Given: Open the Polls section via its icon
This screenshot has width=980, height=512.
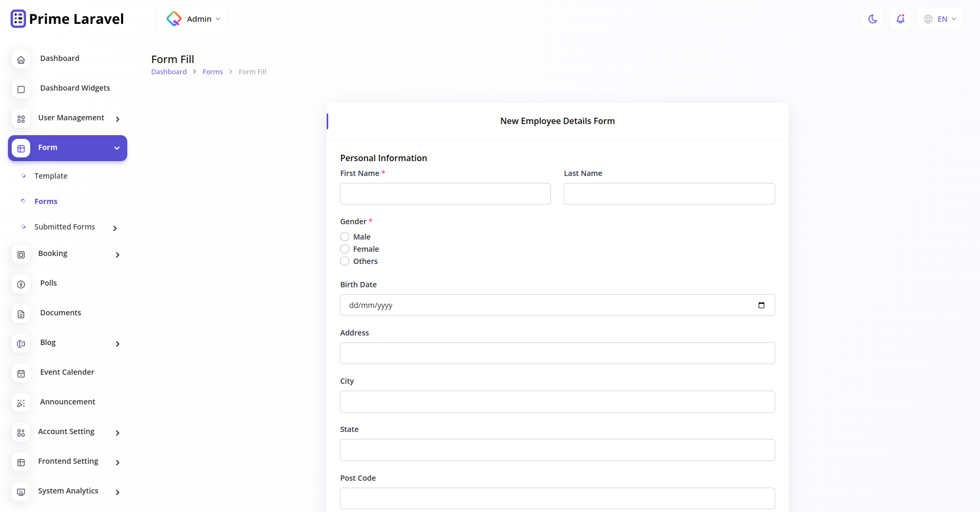Looking at the screenshot, I should [x=21, y=284].
